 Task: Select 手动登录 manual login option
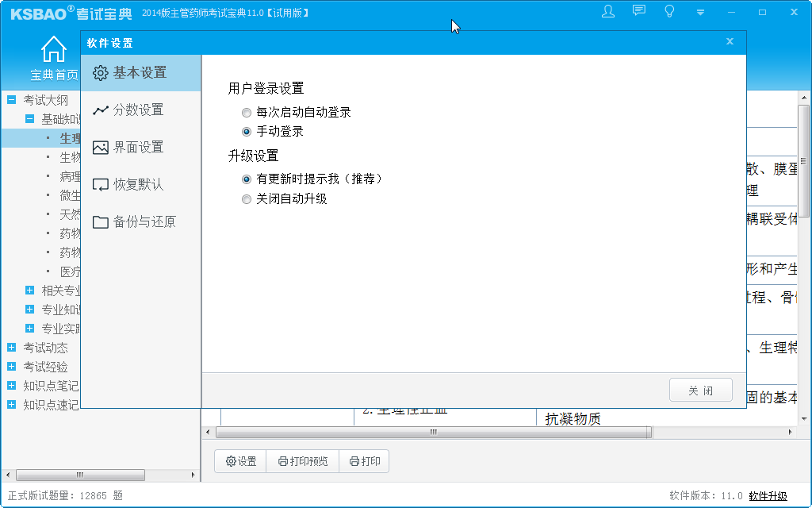246,132
